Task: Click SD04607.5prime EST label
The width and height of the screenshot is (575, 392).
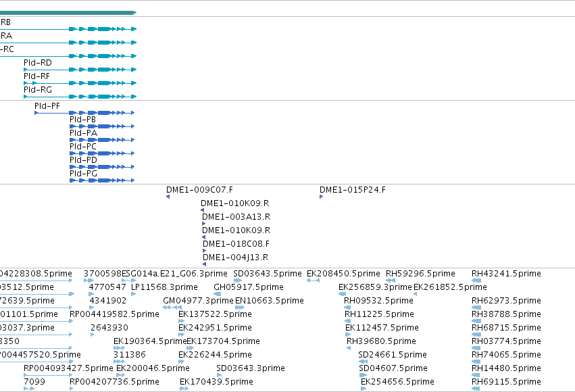Action: [393, 368]
